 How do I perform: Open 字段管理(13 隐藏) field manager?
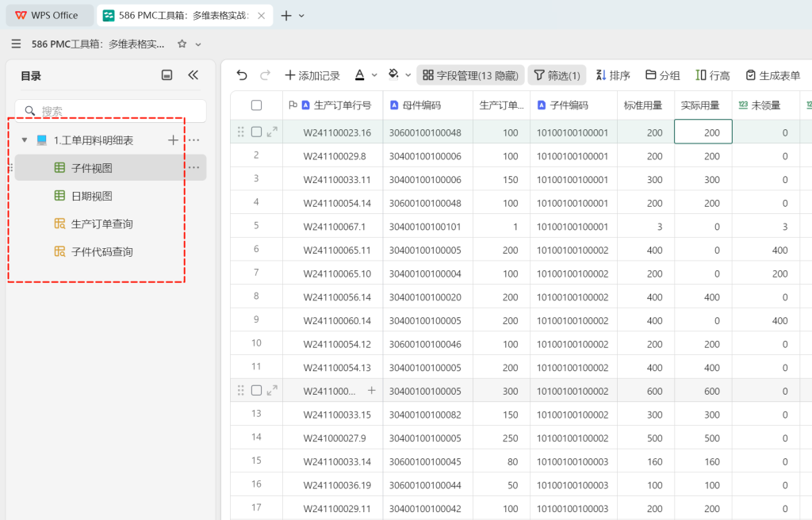pos(470,75)
